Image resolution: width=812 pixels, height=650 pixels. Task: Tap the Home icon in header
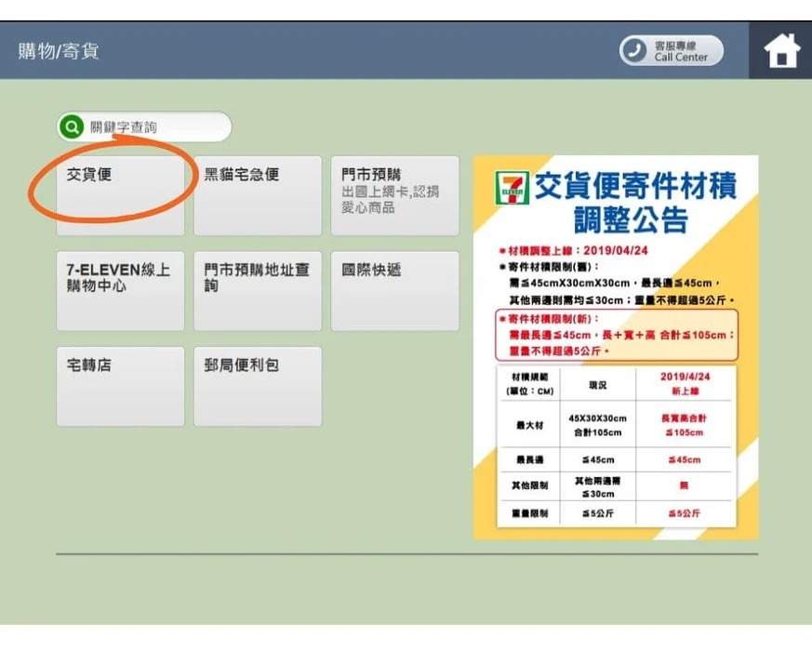[x=781, y=50]
